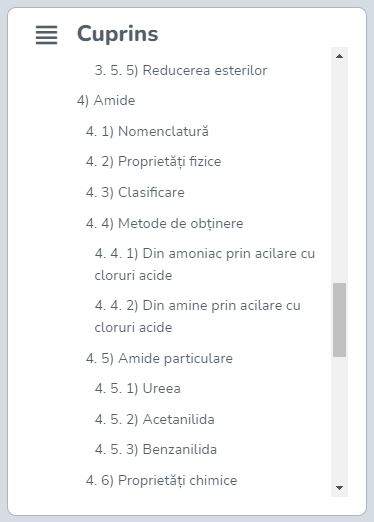
Task: Open '4. 4) Metode de obținere' section
Action: (x=164, y=223)
